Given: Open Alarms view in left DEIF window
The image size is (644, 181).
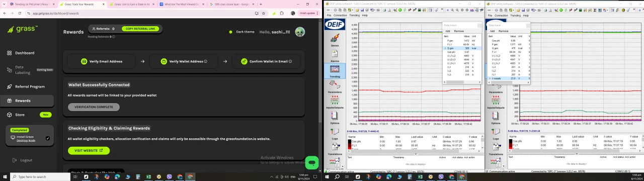Looking at the screenshot, I should click(335, 55).
